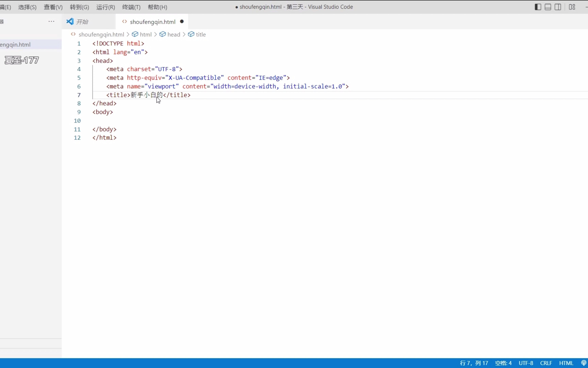Screen dimensions: 588x368
Task: Open explorer More Actions ellipsis
Action: coord(51,21)
